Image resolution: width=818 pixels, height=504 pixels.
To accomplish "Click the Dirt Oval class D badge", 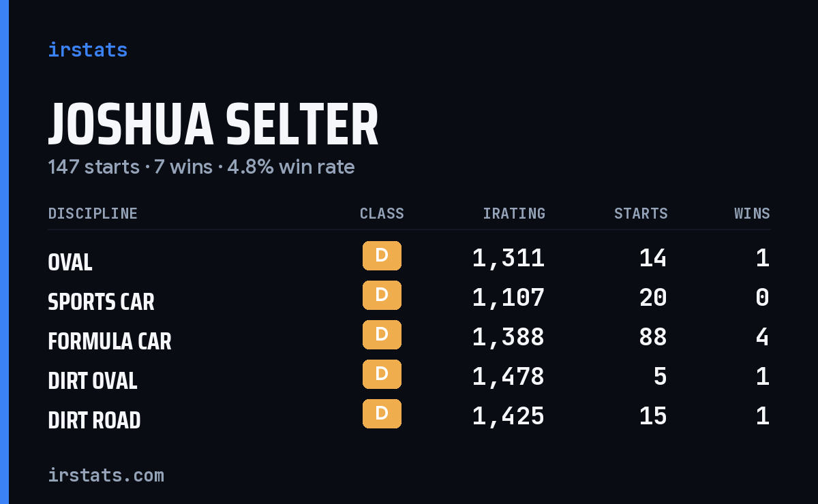I will (382, 375).
